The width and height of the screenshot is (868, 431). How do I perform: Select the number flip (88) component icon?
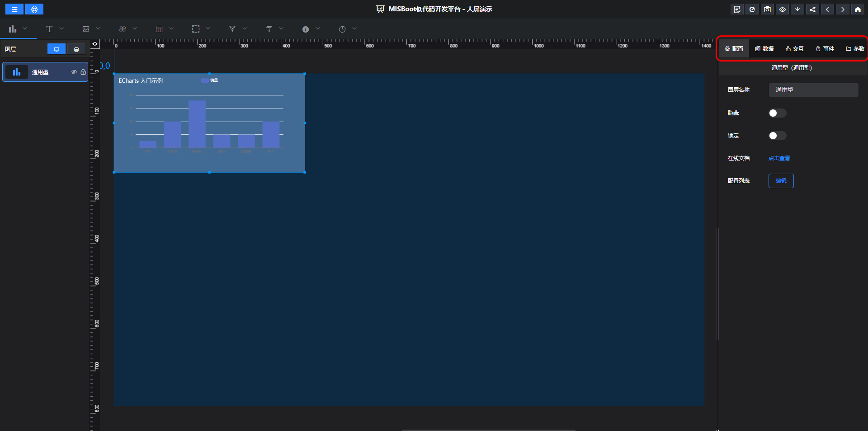coord(123,29)
